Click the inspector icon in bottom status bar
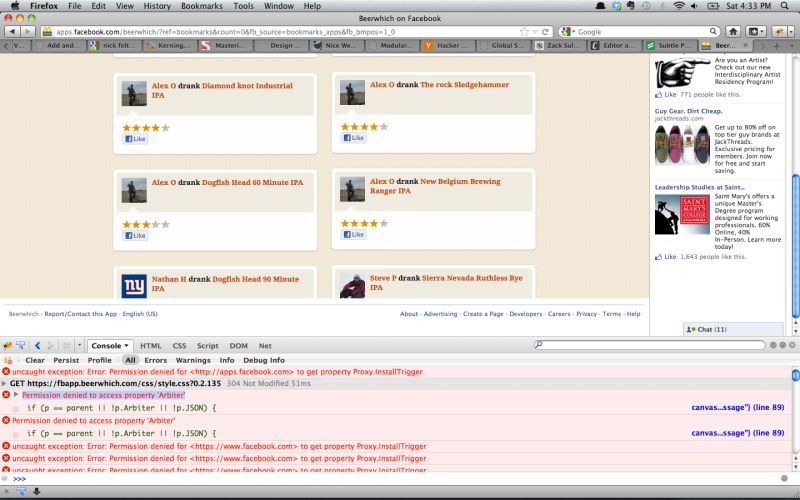Viewport: 800px width, 500px height. click(21, 491)
